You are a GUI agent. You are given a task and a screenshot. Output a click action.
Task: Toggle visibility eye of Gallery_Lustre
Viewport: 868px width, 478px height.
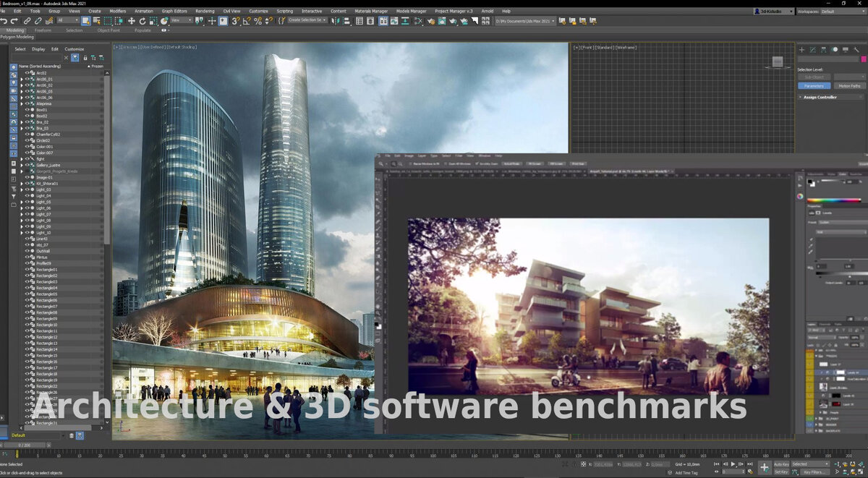pos(27,166)
